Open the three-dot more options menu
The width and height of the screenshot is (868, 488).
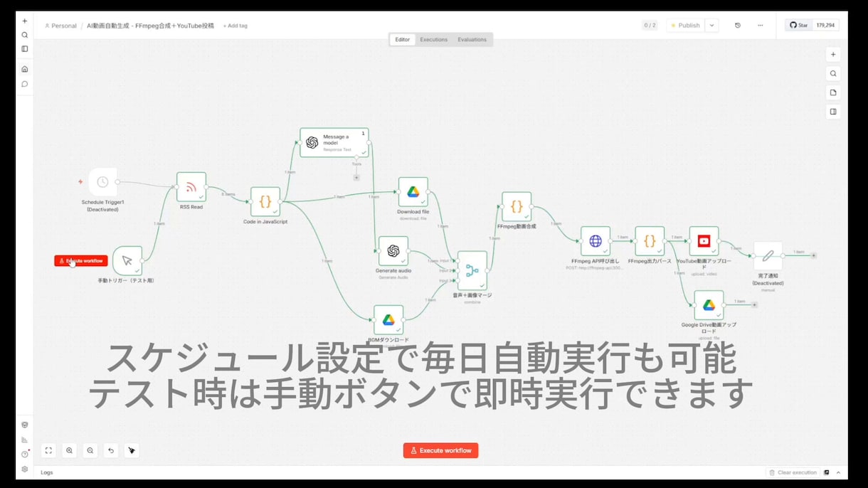click(x=760, y=26)
